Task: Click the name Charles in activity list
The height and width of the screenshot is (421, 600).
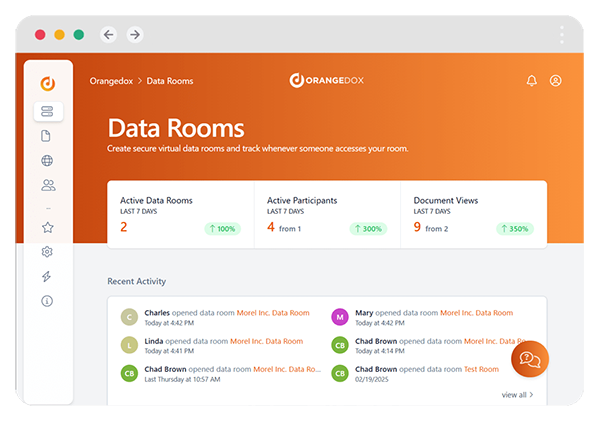Action: click(157, 313)
